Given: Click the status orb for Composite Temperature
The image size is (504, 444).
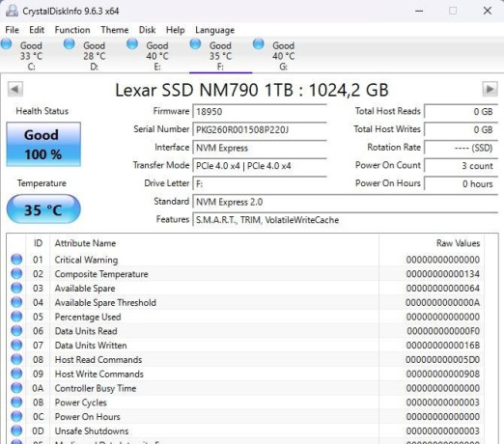Looking at the screenshot, I should point(16,273).
